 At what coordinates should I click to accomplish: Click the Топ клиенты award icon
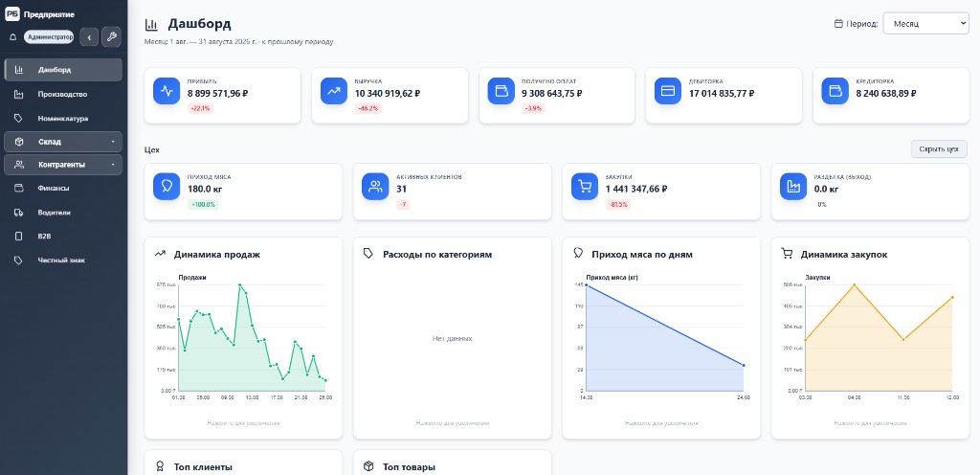coord(160,466)
